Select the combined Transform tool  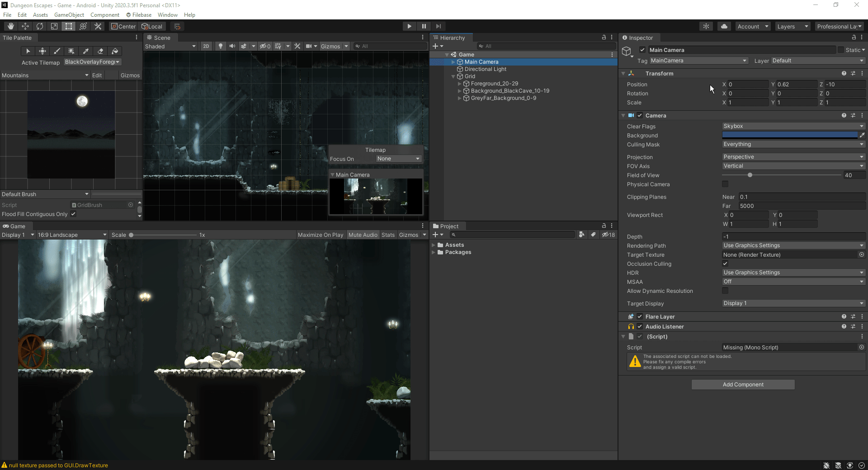[83, 26]
